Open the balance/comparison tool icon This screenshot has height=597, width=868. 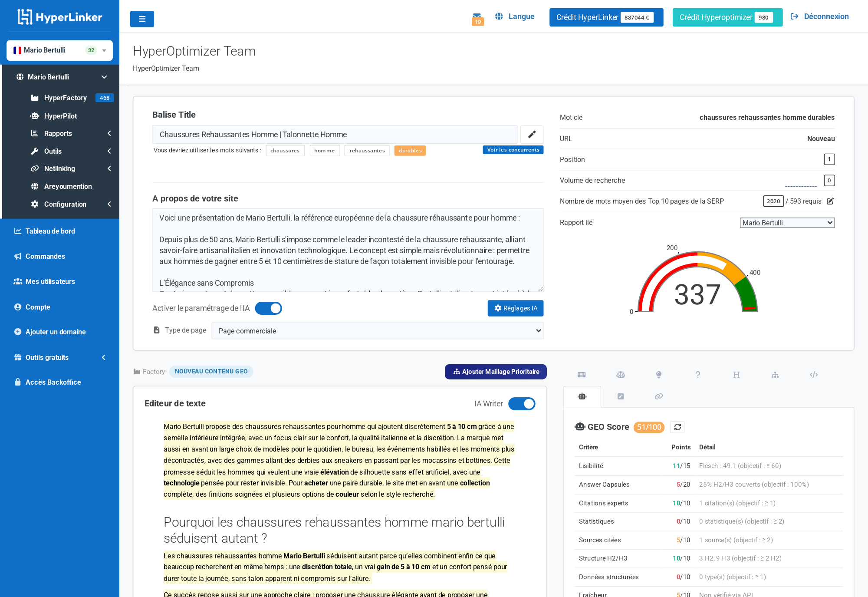(x=621, y=374)
